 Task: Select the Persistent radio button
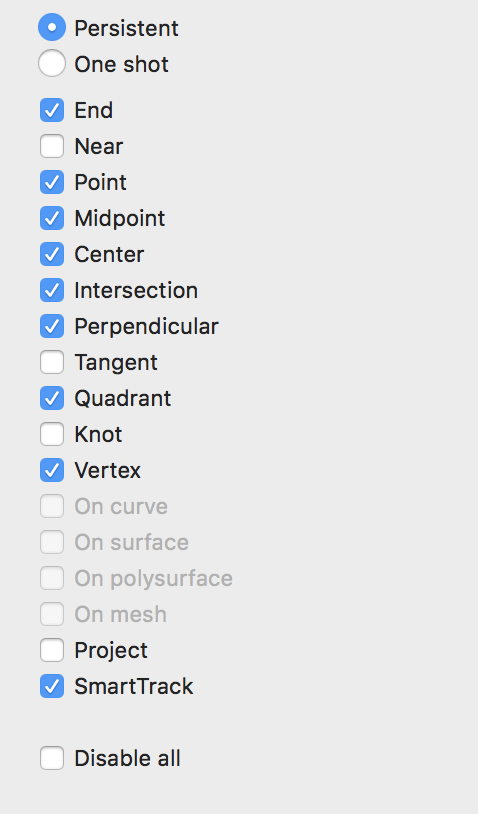(x=52, y=28)
